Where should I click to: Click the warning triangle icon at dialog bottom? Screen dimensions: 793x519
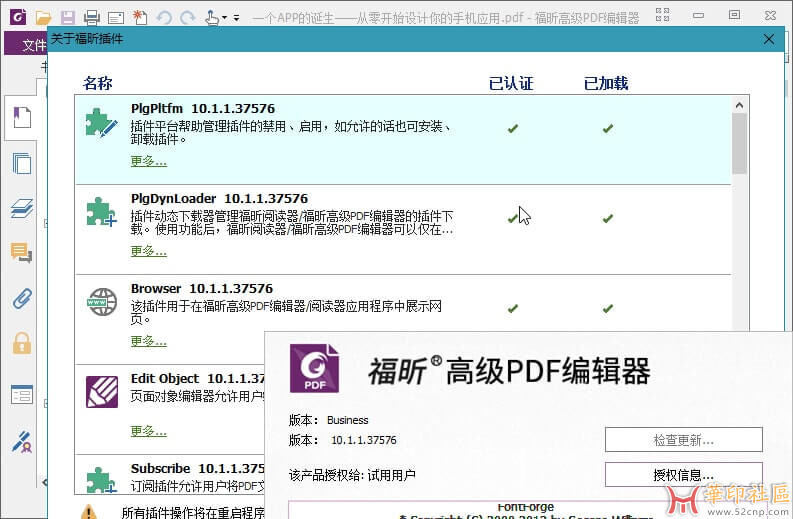pyautogui.click(x=89, y=511)
